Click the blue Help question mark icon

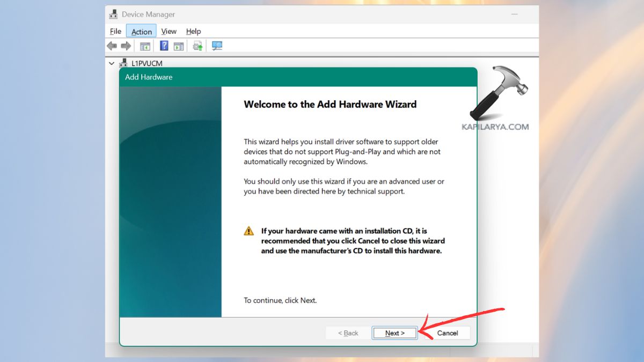(x=164, y=46)
